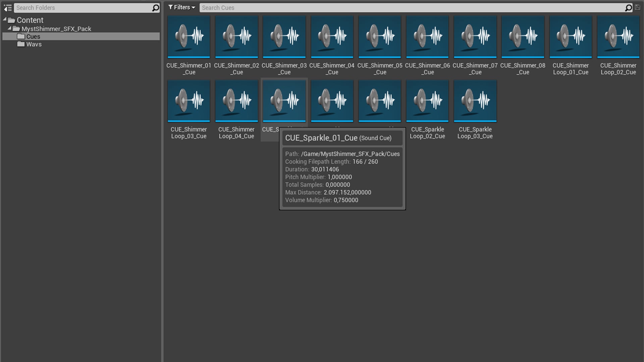Click the Cues folder icon

pyautogui.click(x=21, y=36)
